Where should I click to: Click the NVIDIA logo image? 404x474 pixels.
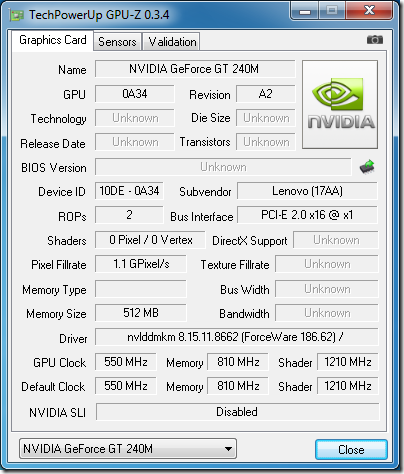(340, 104)
